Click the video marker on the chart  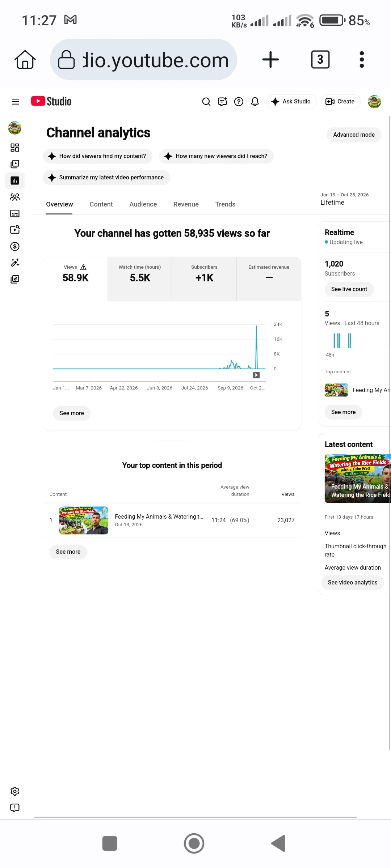[x=256, y=375]
